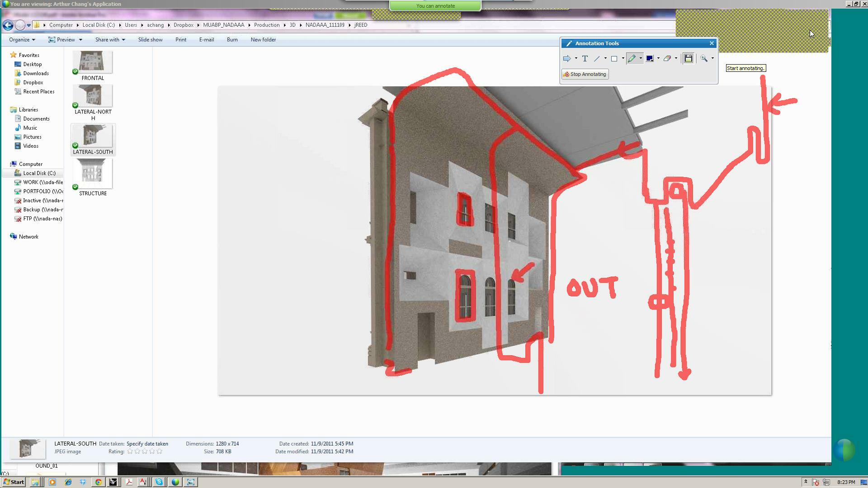The height and width of the screenshot is (488, 868).
Task: Open Skype from the taskbar
Action: [159, 482]
